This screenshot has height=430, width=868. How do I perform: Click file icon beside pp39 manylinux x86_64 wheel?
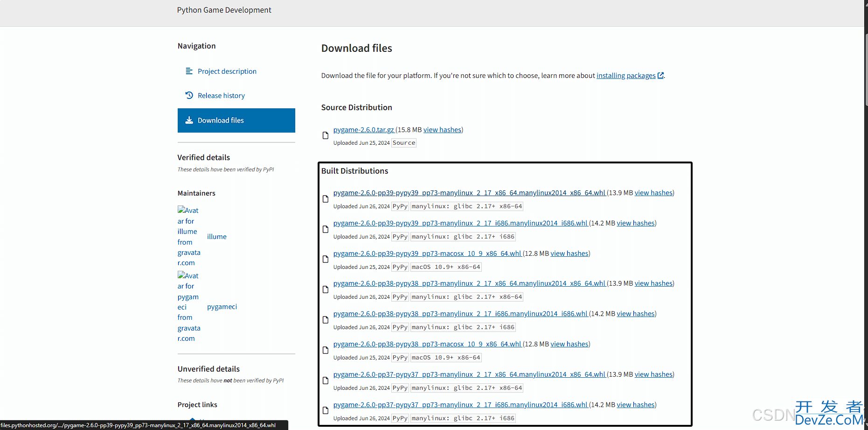click(x=326, y=199)
